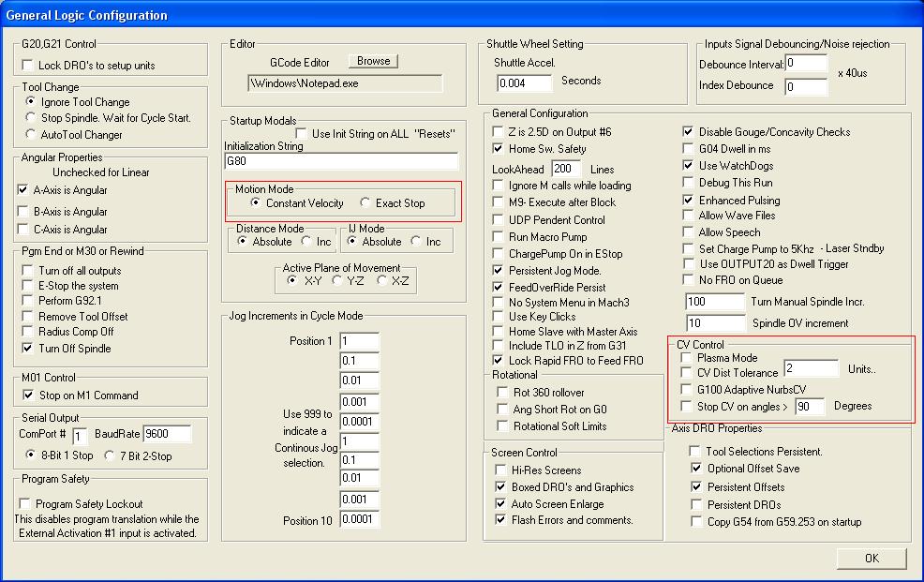Check B-Axis is Angular

23,211
